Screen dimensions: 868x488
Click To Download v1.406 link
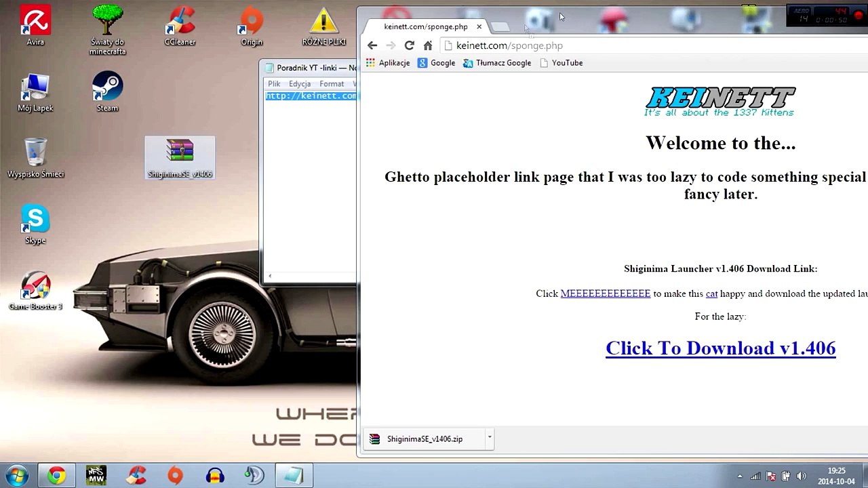pyautogui.click(x=720, y=348)
